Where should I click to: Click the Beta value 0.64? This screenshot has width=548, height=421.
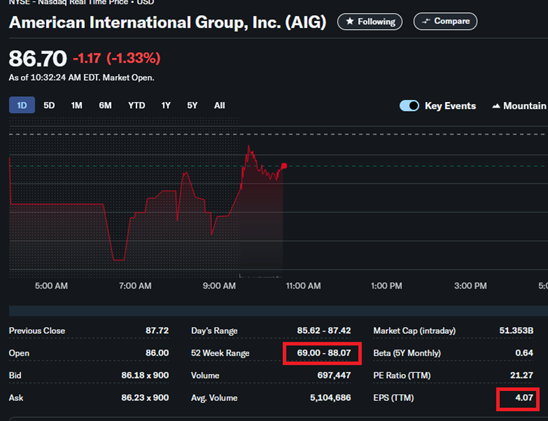524,353
